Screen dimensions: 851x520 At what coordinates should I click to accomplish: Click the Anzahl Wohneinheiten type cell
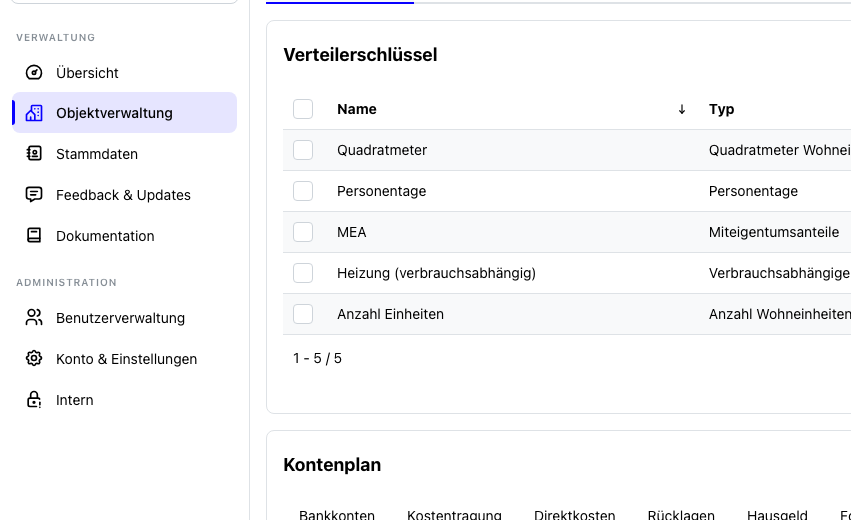pos(780,314)
